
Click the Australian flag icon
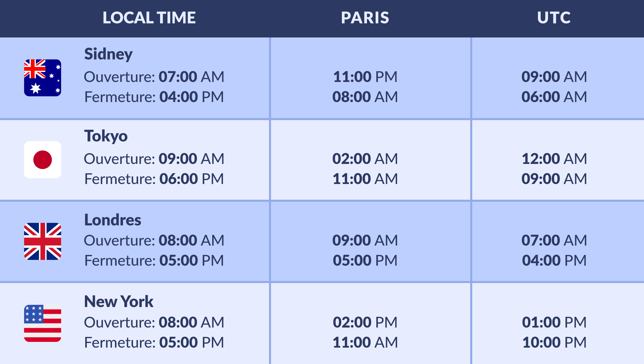(42, 78)
